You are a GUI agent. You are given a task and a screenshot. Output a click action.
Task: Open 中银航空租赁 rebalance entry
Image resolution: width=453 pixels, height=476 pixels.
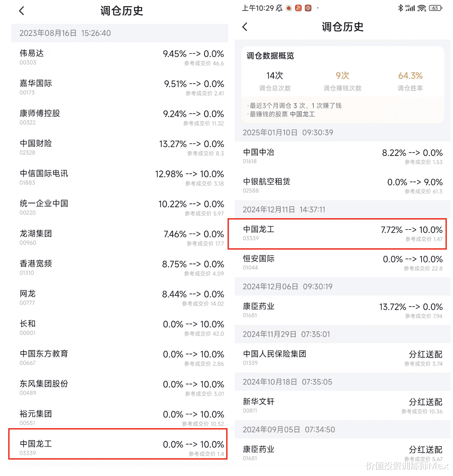coord(342,186)
